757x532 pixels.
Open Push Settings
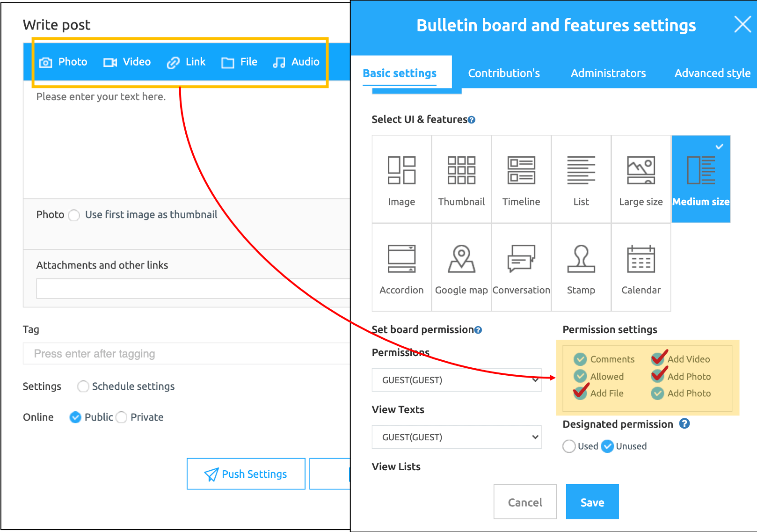[246, 474]
